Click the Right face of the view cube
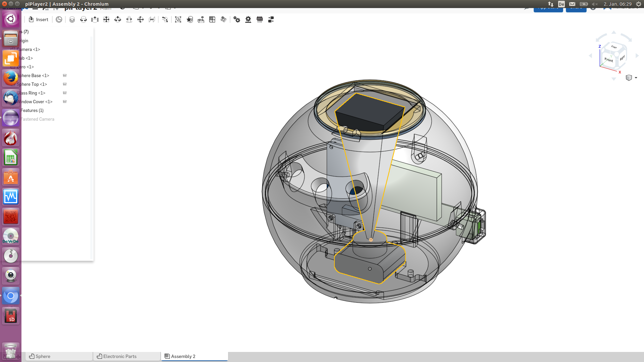Screen dimensions: 644x362 coord(622,58)
